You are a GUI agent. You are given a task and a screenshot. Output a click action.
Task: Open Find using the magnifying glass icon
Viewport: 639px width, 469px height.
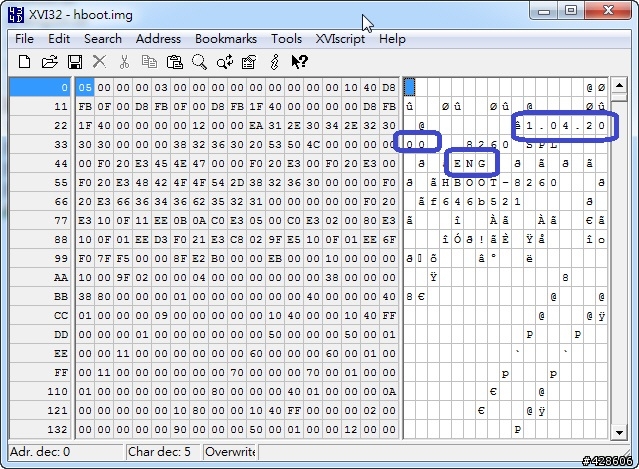[x=199, y=62]
